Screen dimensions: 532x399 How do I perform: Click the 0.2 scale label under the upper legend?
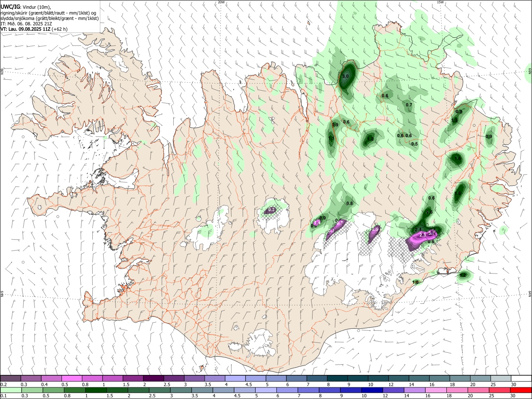pyautogui.click(x=3, y=384)
